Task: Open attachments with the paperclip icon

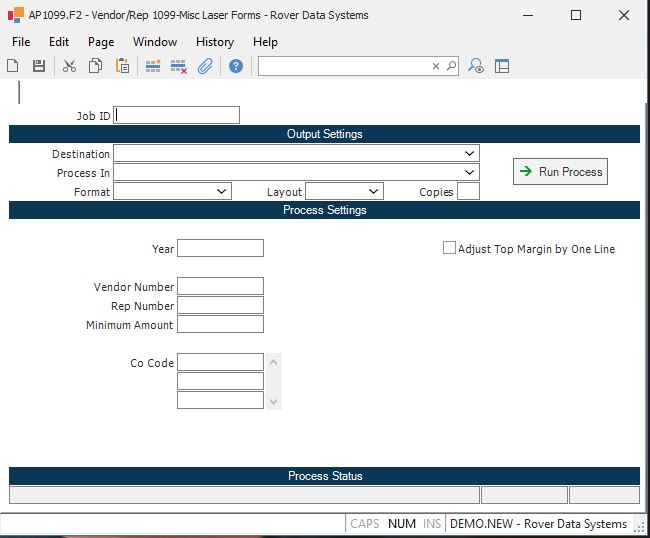Action: click(x=205, y=66)
